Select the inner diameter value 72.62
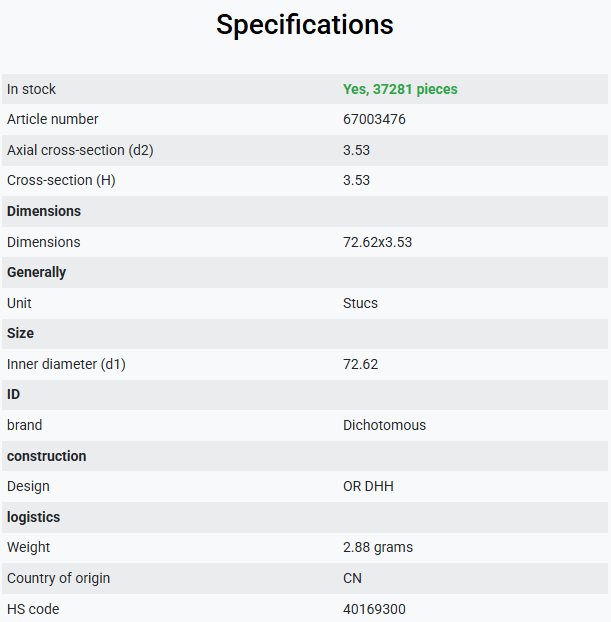611x622 pixels. coord(360,365)
